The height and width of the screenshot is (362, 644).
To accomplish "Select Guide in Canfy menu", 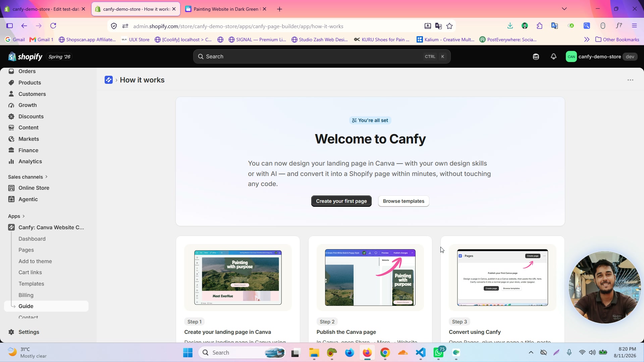I will tap(46, 306).
